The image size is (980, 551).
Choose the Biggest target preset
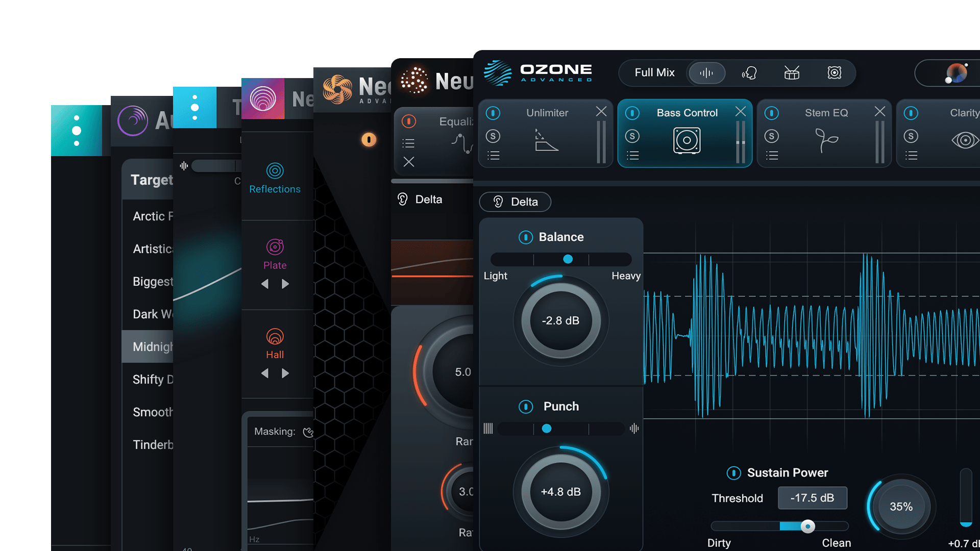[148, 282]
